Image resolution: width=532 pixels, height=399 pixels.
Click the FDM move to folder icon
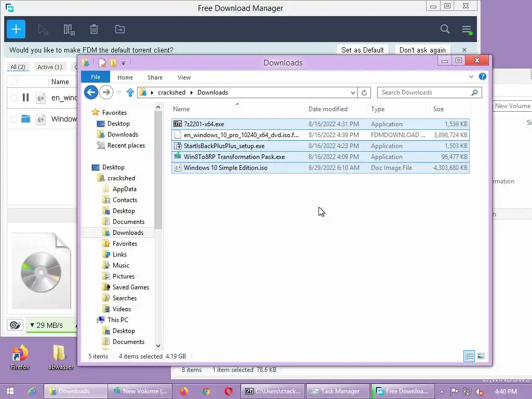120,30
